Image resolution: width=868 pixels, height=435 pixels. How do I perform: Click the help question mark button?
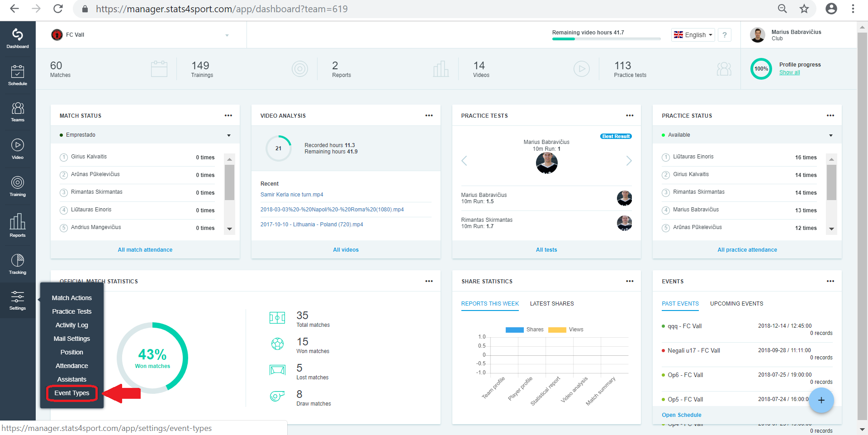click(x=725, y=35)
